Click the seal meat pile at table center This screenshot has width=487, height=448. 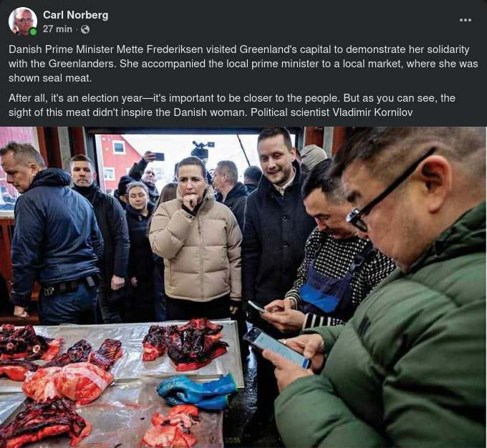pos(186,343)
